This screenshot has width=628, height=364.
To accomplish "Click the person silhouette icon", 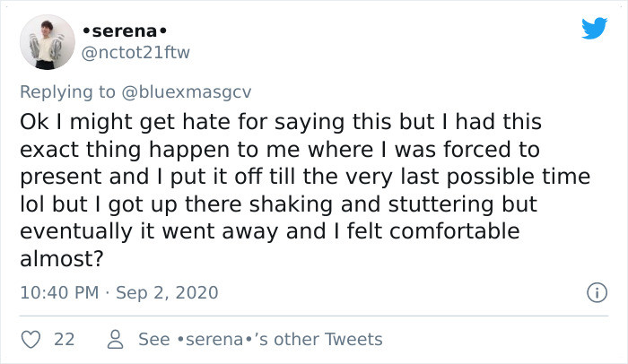I will pyautogui.click(x=116, y=340).
